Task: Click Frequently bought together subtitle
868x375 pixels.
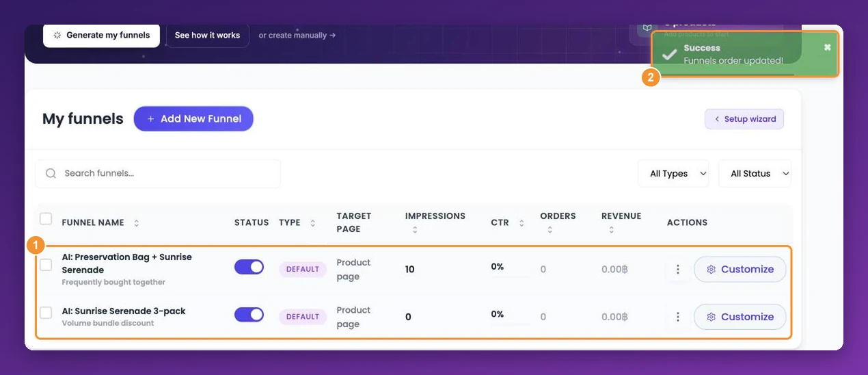Action: coord(113,282)
